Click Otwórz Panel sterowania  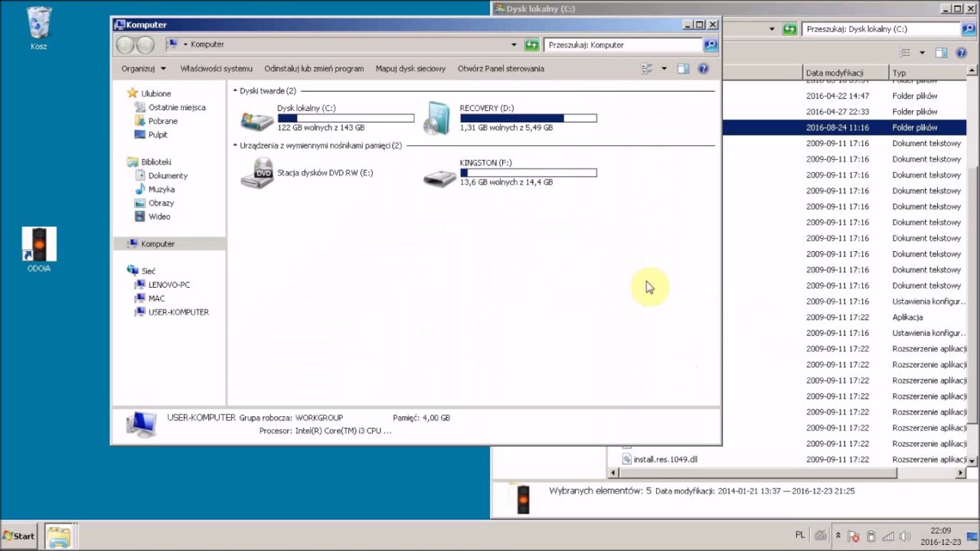click(501, 69)
